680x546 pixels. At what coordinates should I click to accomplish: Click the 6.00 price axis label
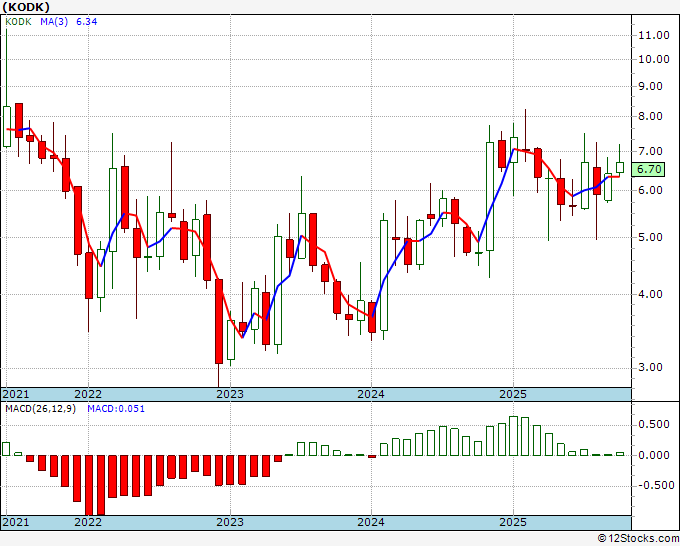click(651, 190)
